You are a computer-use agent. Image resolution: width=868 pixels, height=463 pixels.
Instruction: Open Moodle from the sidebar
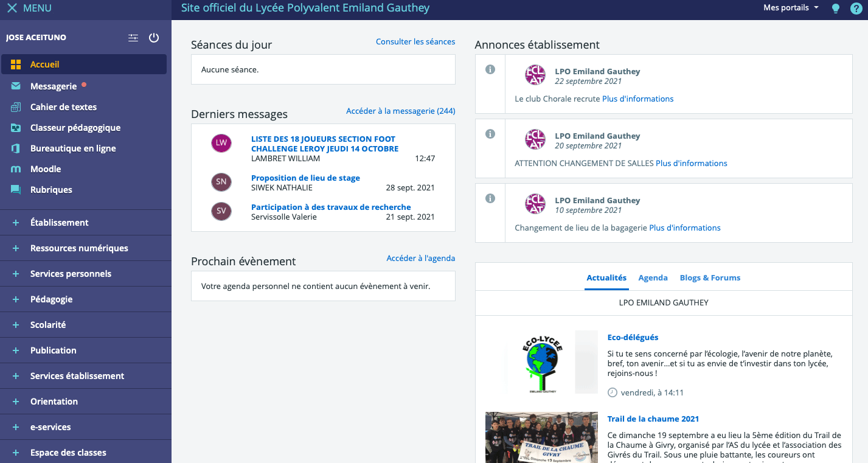click(x=46, y=169)
